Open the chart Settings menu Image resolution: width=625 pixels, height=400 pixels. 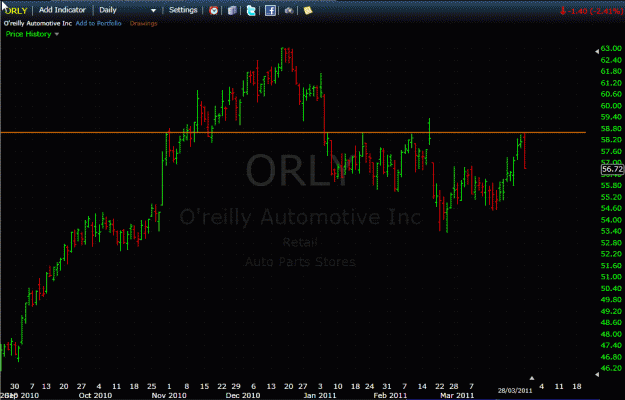[x=183, y=10]
